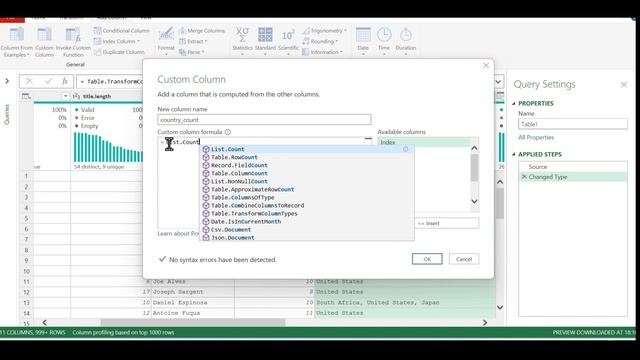Click the table select-all corner icon
Viewport: 640px width, 360px height.
pos(26,96)
